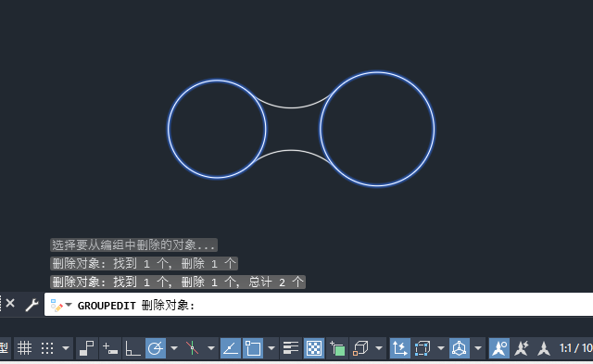593x364 pixels.
Task: Close the command line window
Action: [10, 303]
